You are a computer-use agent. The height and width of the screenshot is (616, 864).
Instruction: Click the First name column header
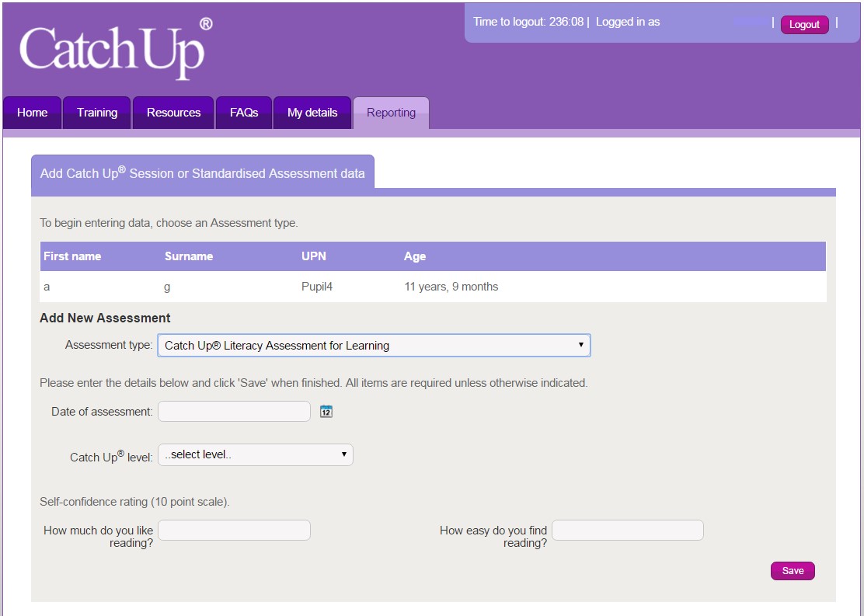[x=72, y=256]
